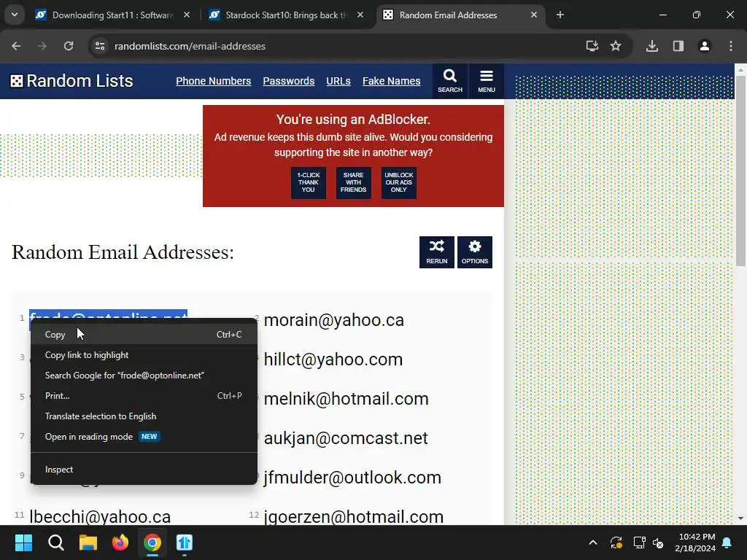Choose Open in reading mode

(x=144, y=437)
